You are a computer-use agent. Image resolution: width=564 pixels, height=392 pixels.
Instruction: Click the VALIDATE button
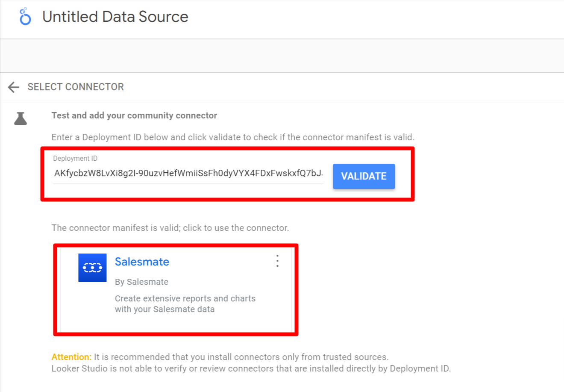(x=364, y=176)
